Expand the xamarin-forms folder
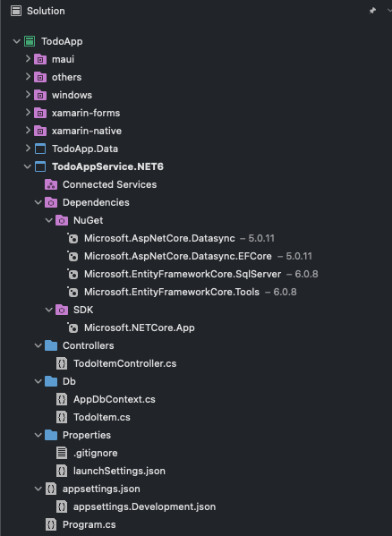 pos(28,113)
